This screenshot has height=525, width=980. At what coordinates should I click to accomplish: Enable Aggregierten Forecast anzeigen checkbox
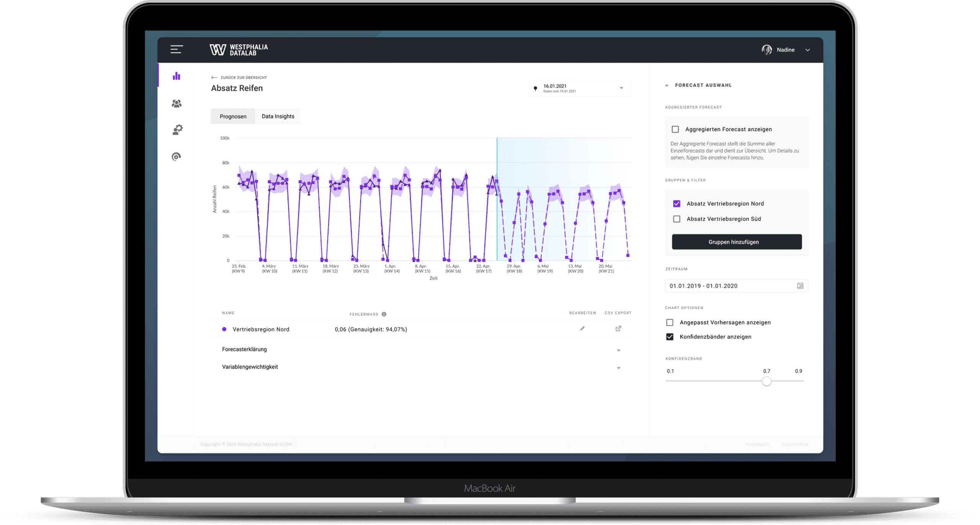pos(675,129)
